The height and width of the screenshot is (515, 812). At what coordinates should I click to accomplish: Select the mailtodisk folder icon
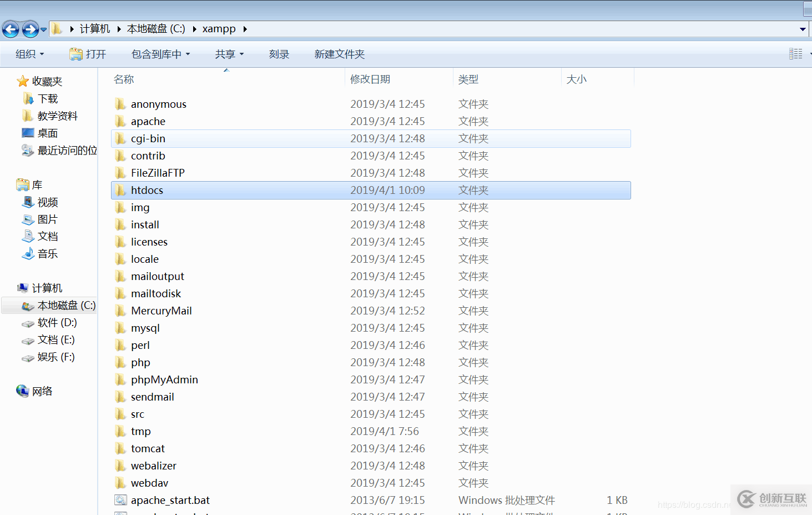click(x=120, y=293)
